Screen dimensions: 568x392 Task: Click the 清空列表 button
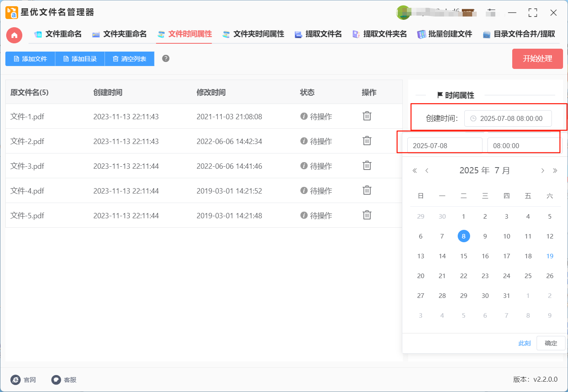(129, 59)
